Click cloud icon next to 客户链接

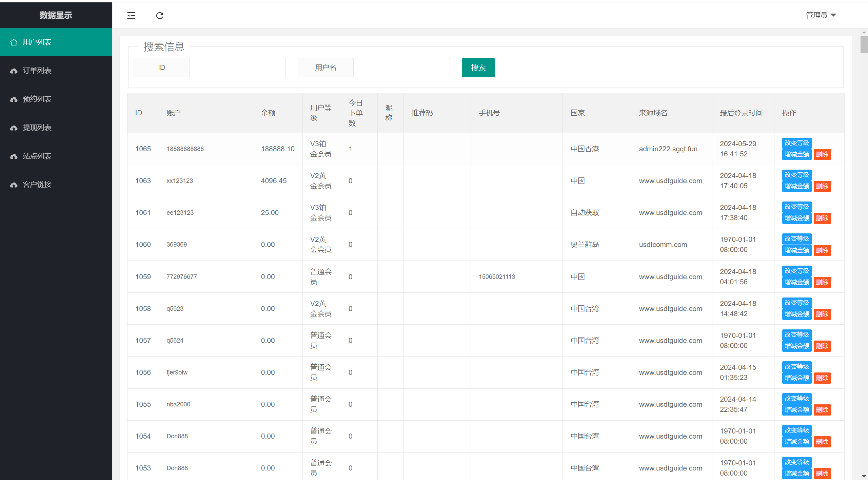(14, 185)
